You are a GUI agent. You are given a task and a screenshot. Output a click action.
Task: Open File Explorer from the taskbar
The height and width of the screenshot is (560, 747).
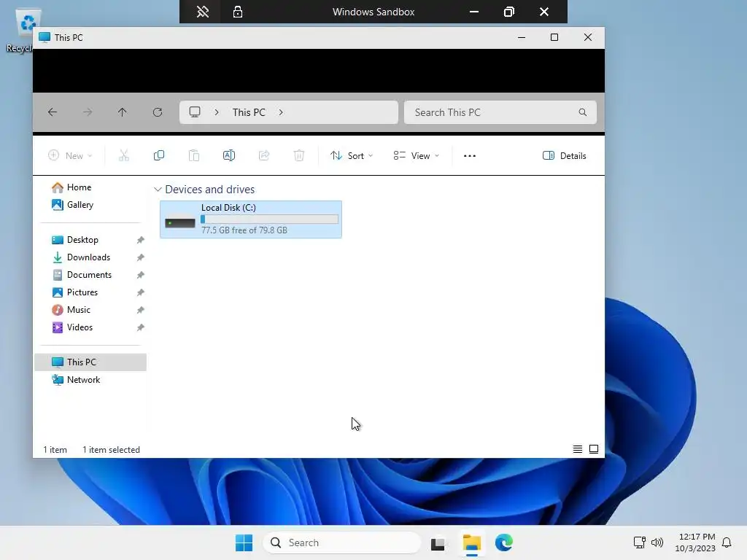pyautogui.click(x=472, y=542)
